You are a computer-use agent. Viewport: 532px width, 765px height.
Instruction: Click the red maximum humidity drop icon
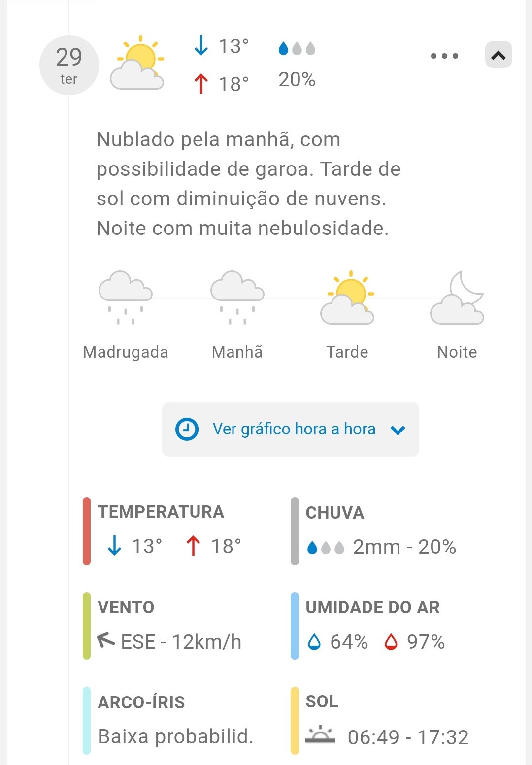pos(391,642)
